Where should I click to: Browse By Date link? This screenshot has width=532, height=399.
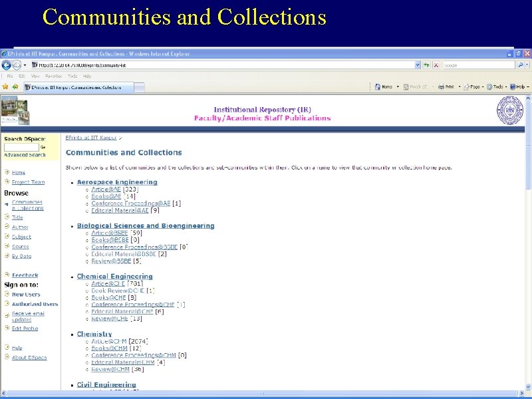point(21,256)
